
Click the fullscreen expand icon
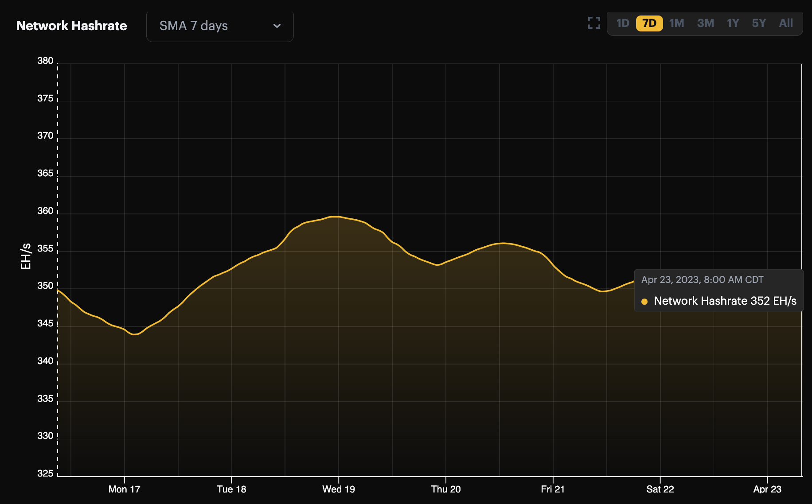point(593,23)
